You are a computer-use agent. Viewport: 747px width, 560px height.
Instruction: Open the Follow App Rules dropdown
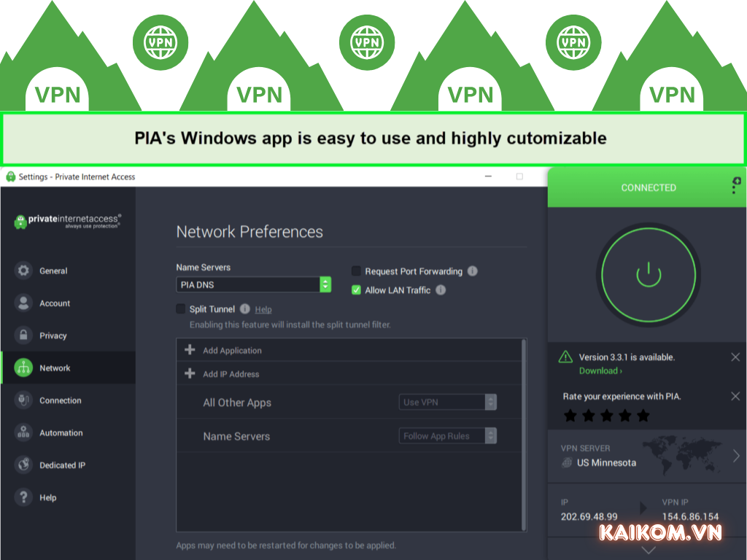(x=447, y=435)
